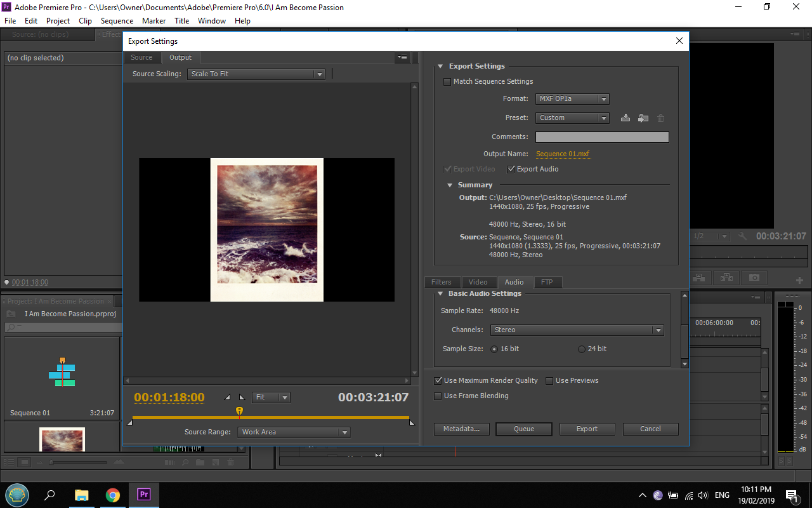Open the Format dropdown showing MXF OP1a
Image resolution: width=812 pixels, height=508 pixels.
click(x=572, y=99)
